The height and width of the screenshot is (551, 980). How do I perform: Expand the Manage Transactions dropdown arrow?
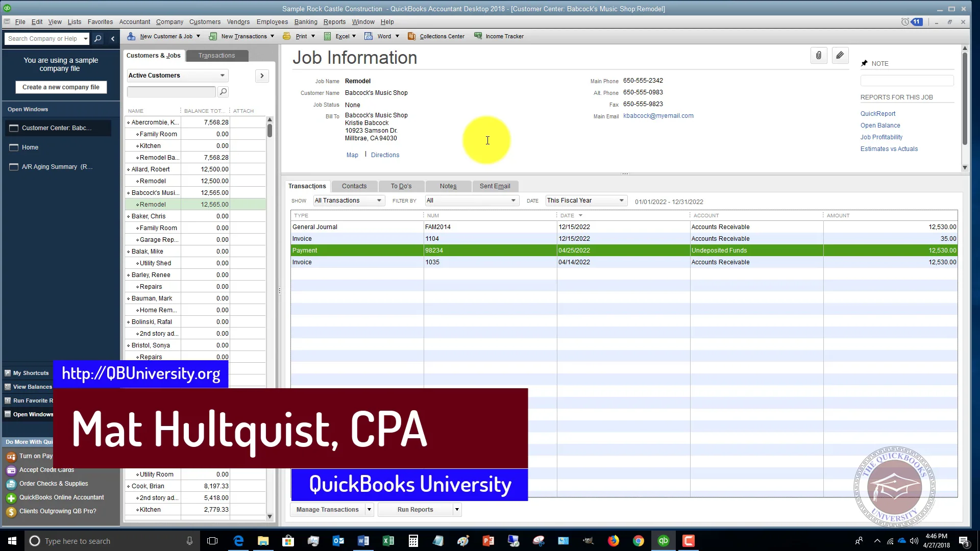tap(370, 510)
